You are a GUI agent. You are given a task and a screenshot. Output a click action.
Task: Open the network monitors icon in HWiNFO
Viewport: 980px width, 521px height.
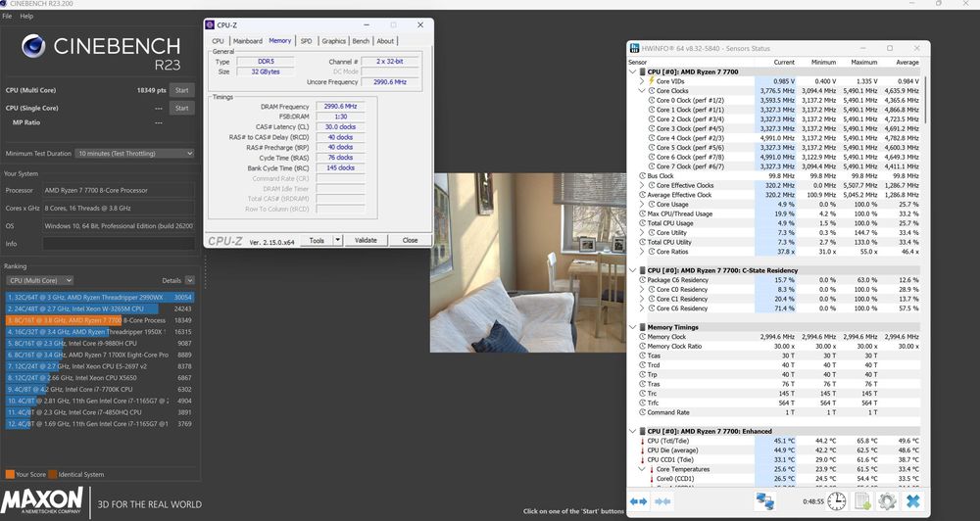[x=765, y=501]
